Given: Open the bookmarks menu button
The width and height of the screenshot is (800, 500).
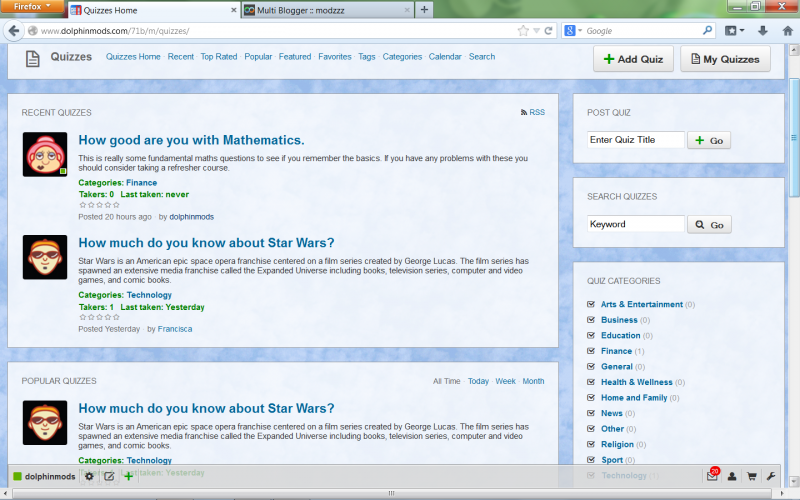Looking at the screenshot, I should pos(735,31).
